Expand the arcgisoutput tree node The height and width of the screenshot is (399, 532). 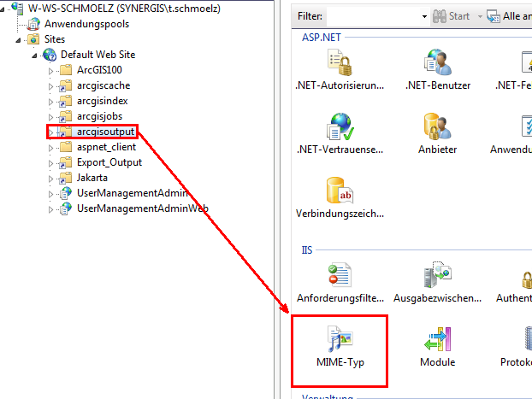[50, 132]
